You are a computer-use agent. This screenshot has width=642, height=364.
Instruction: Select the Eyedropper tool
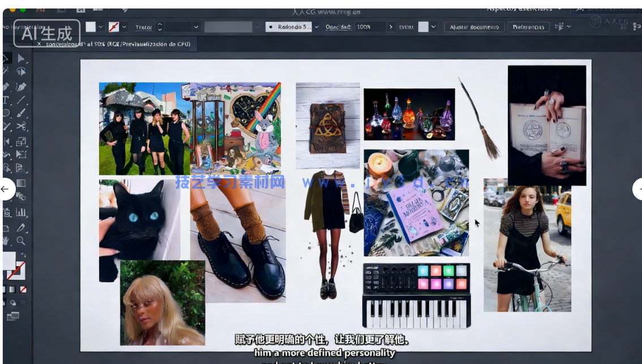[22, 228]
